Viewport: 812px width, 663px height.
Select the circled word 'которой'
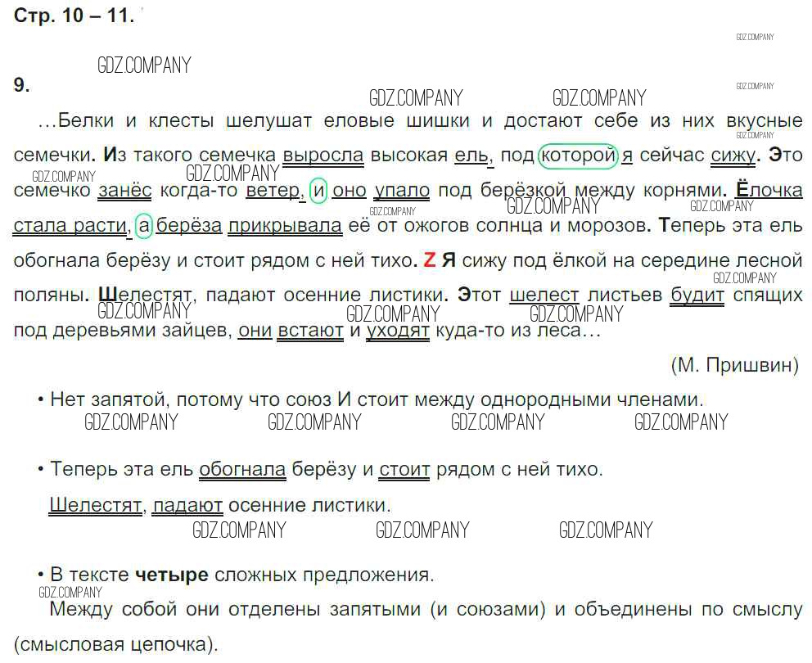coord(578,155)
